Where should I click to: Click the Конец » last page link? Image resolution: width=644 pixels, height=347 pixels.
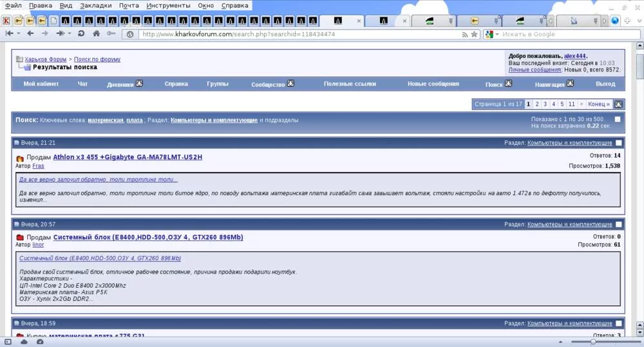[598, 104]
